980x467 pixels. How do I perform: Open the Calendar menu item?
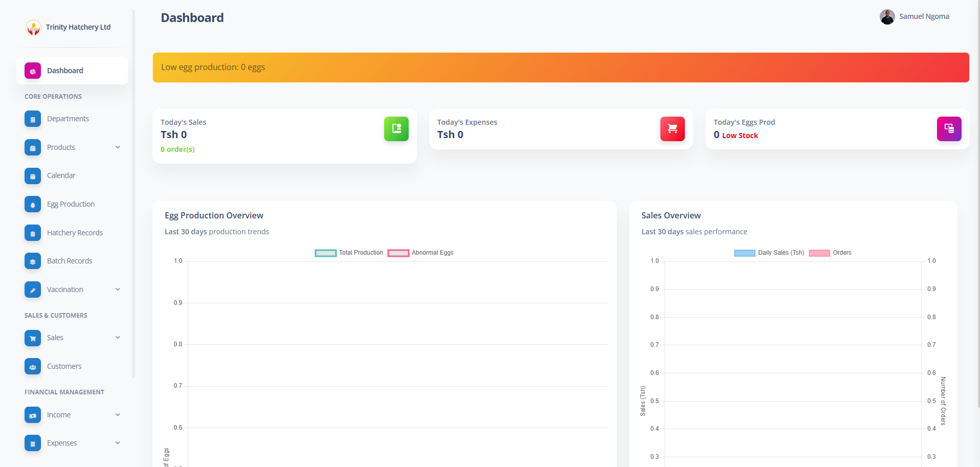pyautogui.click(x=62, y=175)
